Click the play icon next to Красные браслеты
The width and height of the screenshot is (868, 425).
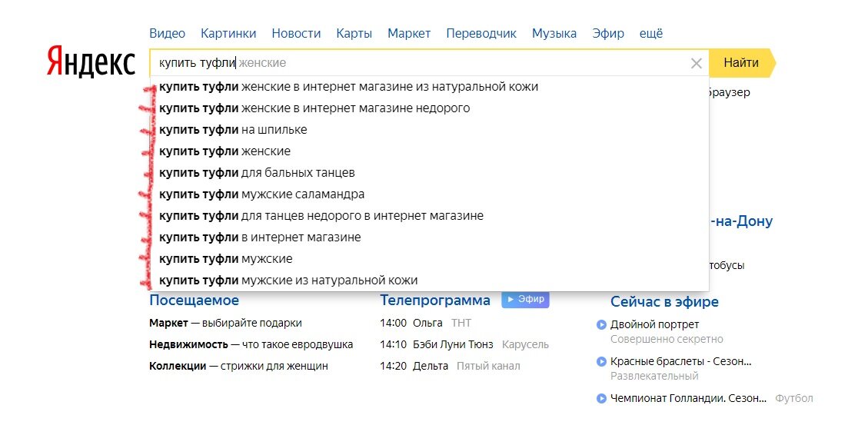click(x=602, y=362)
